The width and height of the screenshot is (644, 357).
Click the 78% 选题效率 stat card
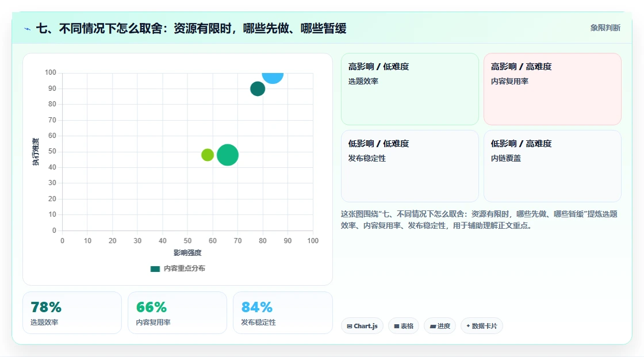pos(72,313)
